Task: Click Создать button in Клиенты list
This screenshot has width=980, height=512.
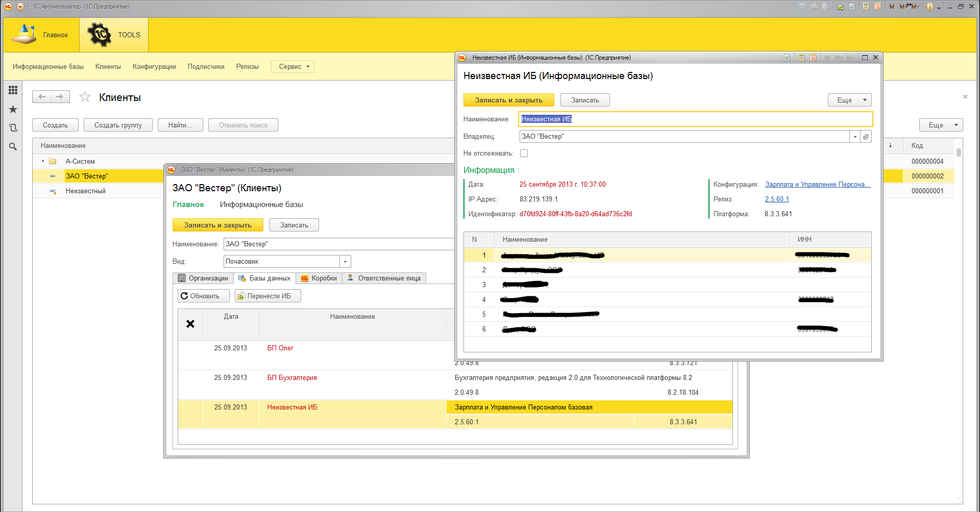Action: click(x=55, y=125)
